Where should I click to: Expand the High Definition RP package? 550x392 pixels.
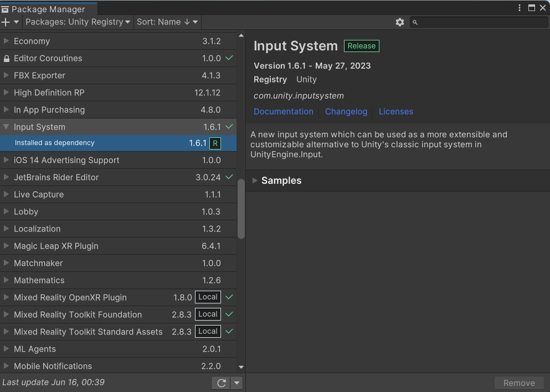7,92
